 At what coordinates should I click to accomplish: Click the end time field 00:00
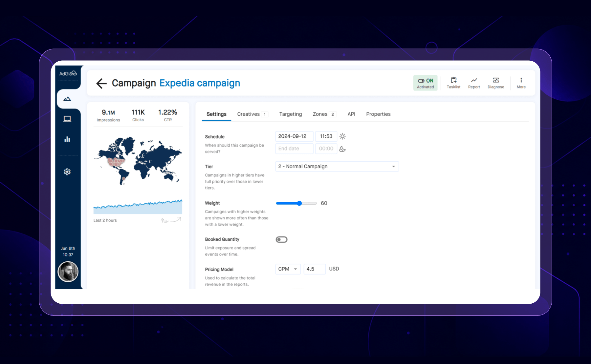click(x=326, y=149)
